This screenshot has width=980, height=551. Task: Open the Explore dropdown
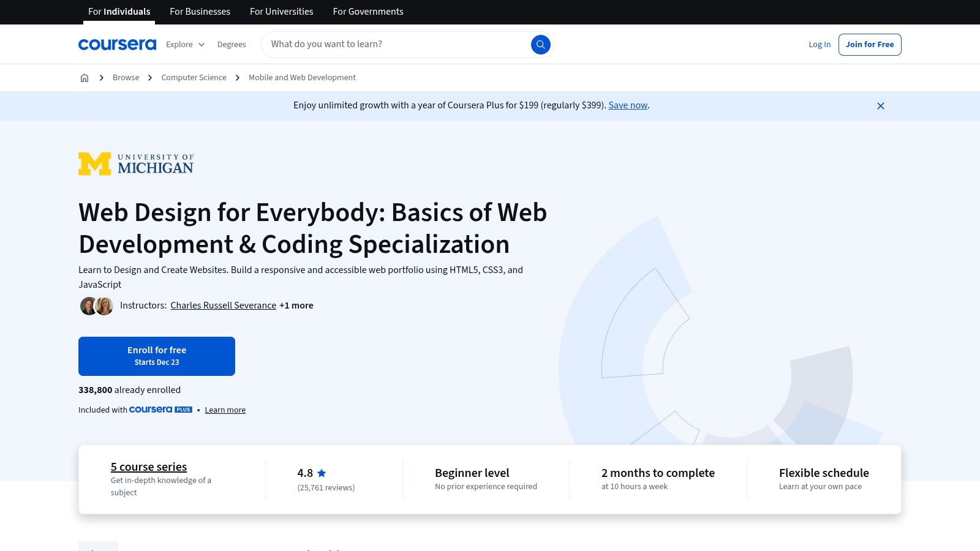click(x=184, y=44)
